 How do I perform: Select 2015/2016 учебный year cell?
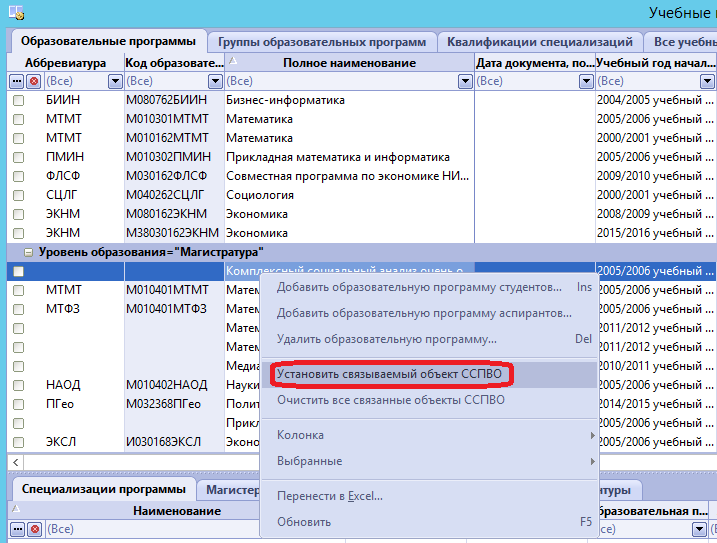pyautogui.click(x=655, y=233)
